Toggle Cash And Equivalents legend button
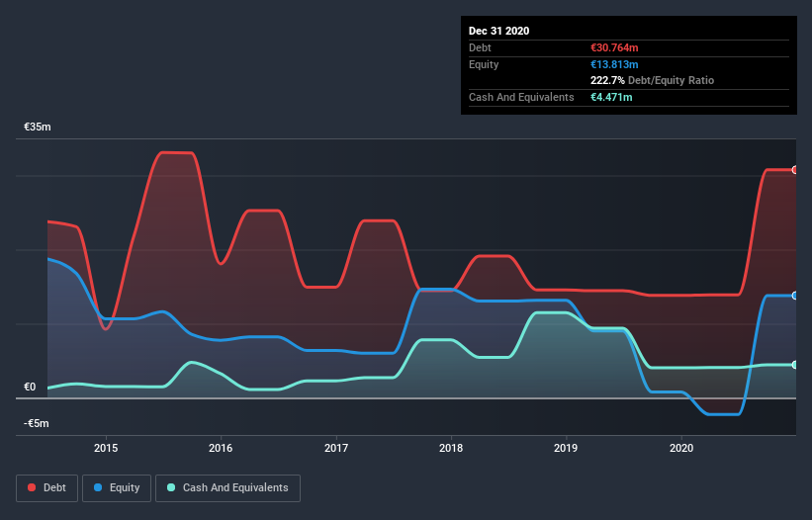Viewport: 812px width, 520px height. [227, 488]
